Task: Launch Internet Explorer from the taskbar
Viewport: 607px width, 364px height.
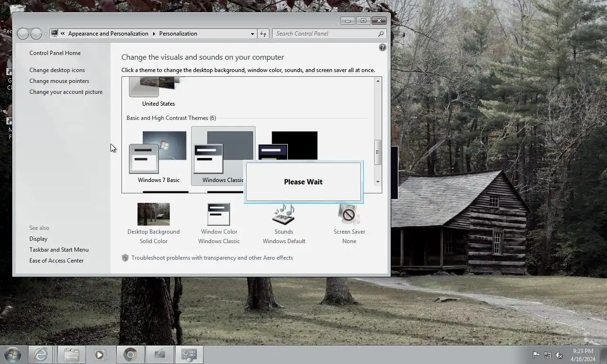Action: pos(40,355)
